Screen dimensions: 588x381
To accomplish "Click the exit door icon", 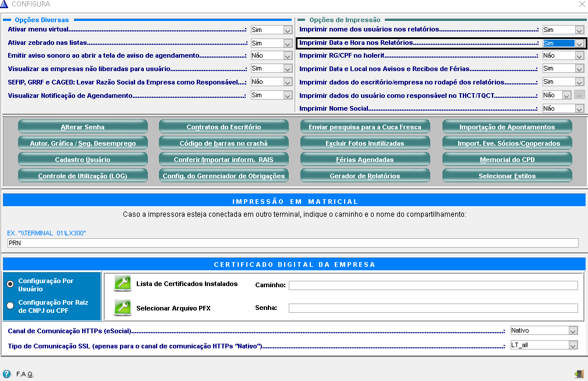I will (579, 374).
